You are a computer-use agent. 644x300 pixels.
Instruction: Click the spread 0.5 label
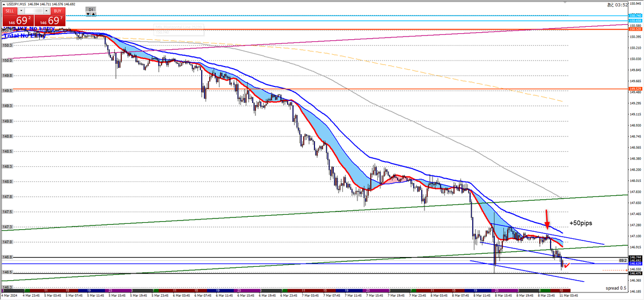[x=616, y=288]
